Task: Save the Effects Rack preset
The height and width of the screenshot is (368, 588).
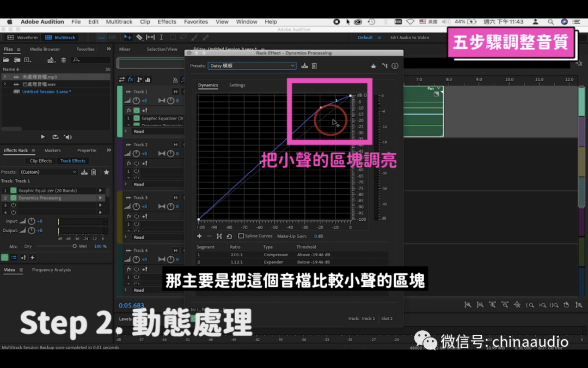Action: click(84, 172)
